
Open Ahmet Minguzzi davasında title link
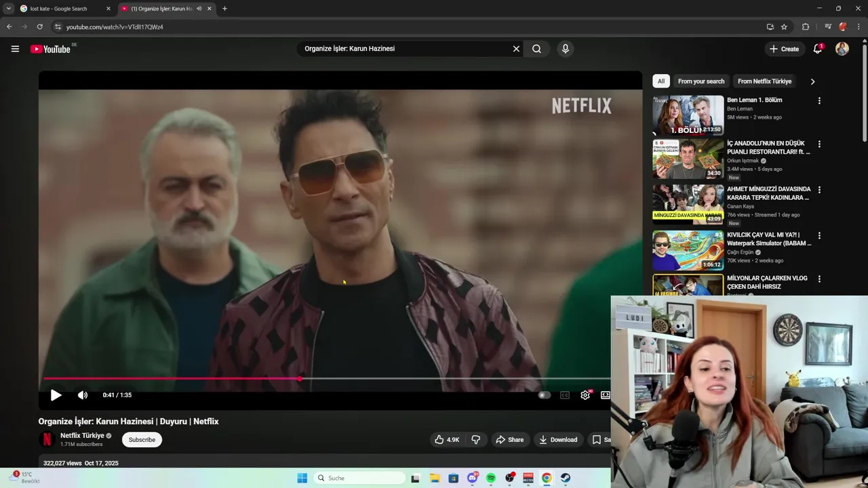(768, 193)
